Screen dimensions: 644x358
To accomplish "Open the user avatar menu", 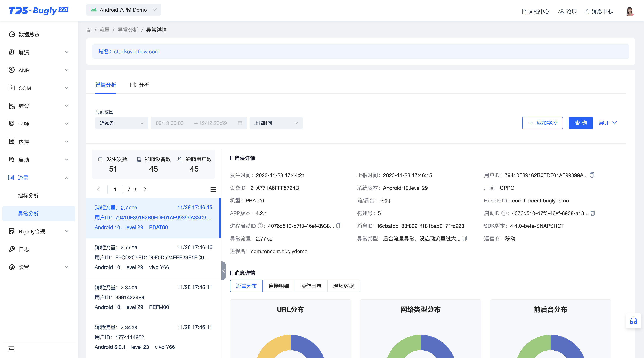I will pyautogui.click(x=629, y=11).
